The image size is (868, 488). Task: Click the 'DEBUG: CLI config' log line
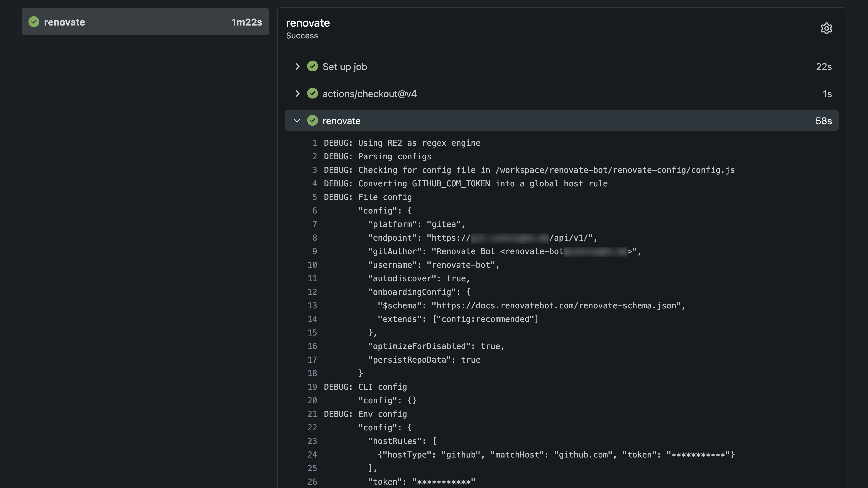[x=365, y=387]
